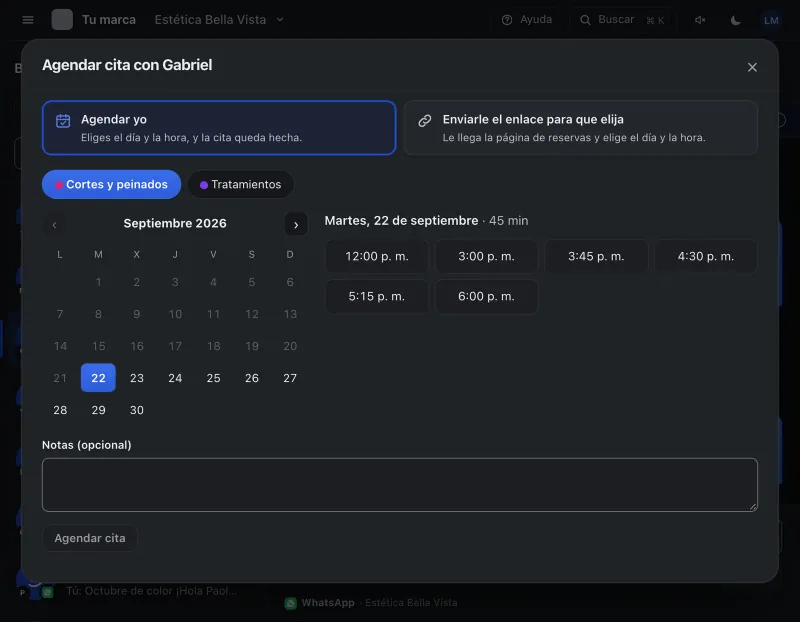The height and width of the screenshot is (622, 800).
Task: Click the calendar-check icon in Agendar yo
Action: coord(63,121)
